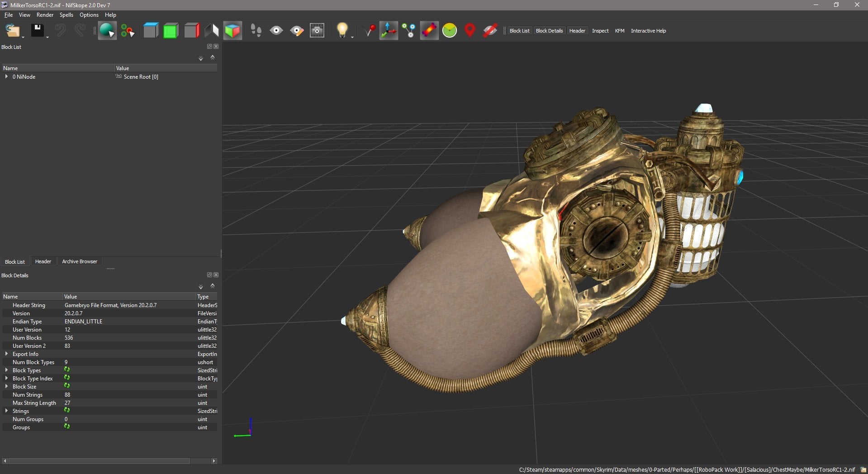Image resolution: width=868 pixels, height=474 pixels.
Task: Open the Options menu
Action: pyautogui.click(x=89, y=15)
